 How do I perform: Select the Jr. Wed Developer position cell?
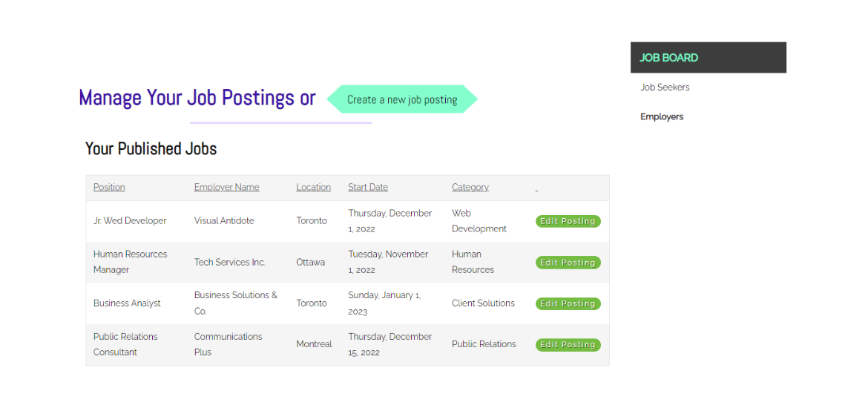130,220
